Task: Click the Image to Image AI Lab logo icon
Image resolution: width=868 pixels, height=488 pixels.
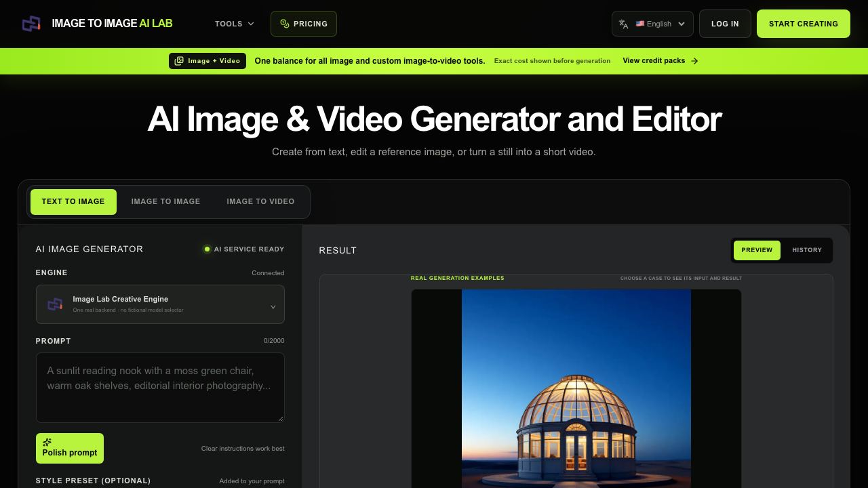Action: (31, 24)
